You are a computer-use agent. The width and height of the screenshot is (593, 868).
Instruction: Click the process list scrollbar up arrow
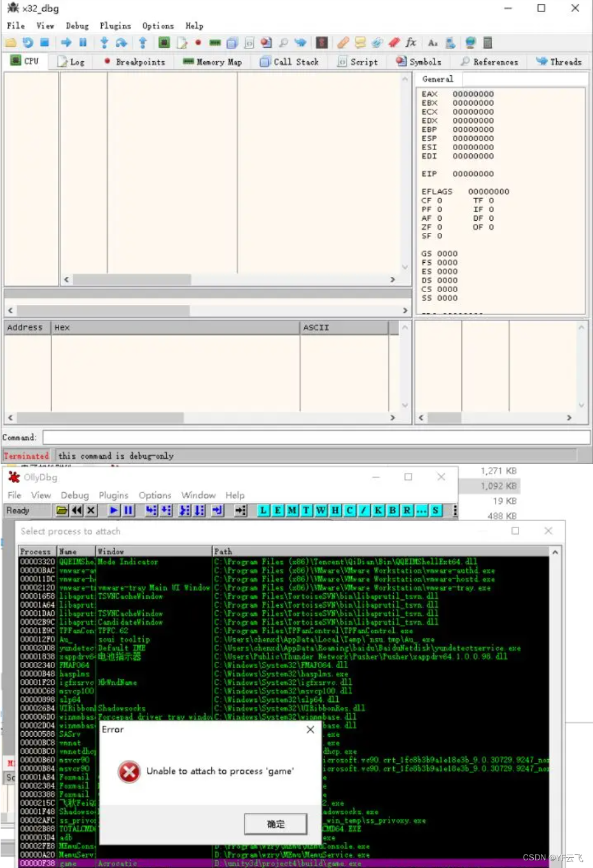point(555,552)
